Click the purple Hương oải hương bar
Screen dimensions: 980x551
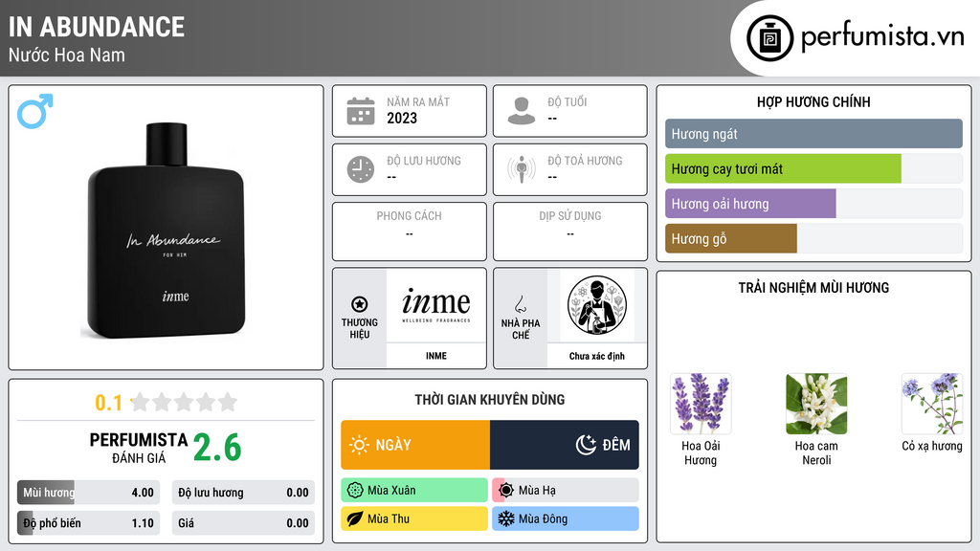point(750,204)
